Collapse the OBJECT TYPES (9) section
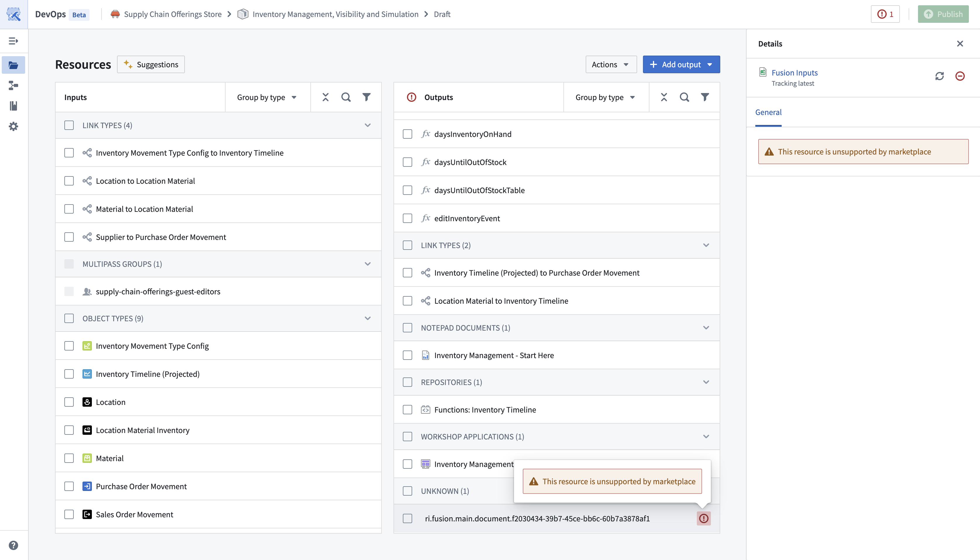980x560 pixels. (x=367, y=318)
